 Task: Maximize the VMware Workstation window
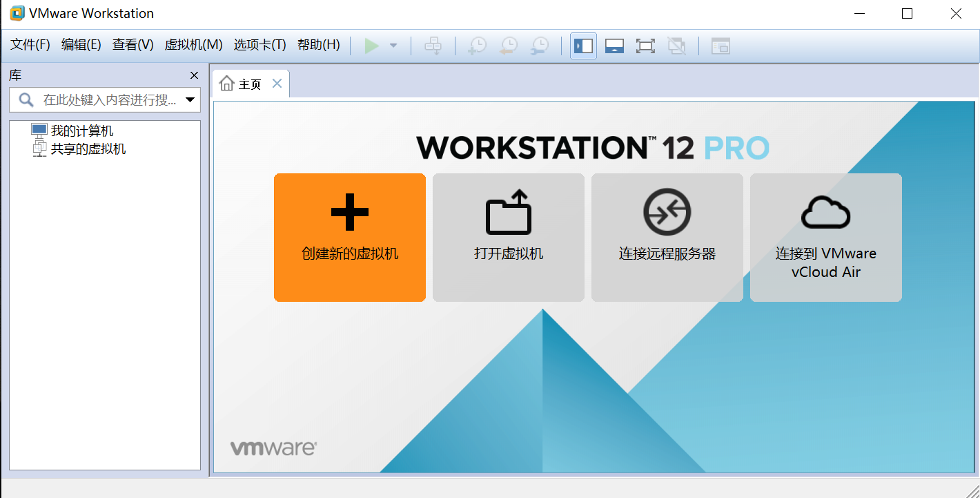pyautogui.click(x=908, y=13)
